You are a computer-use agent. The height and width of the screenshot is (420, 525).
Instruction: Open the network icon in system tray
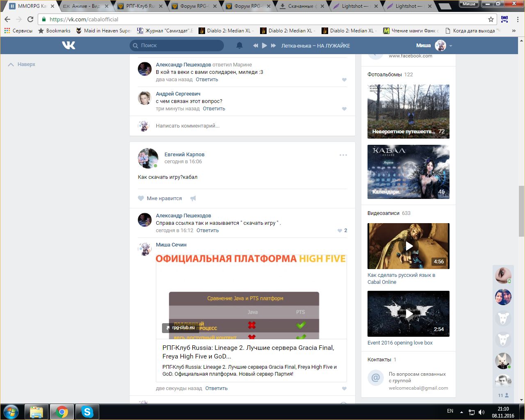point(472,412)
